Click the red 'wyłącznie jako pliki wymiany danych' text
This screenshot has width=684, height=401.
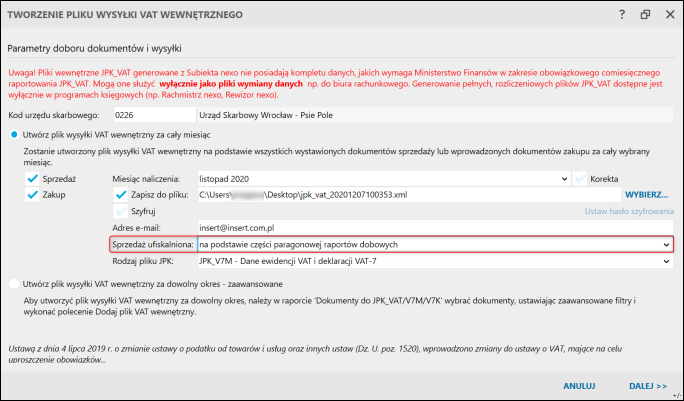click(x=231, y=84)
